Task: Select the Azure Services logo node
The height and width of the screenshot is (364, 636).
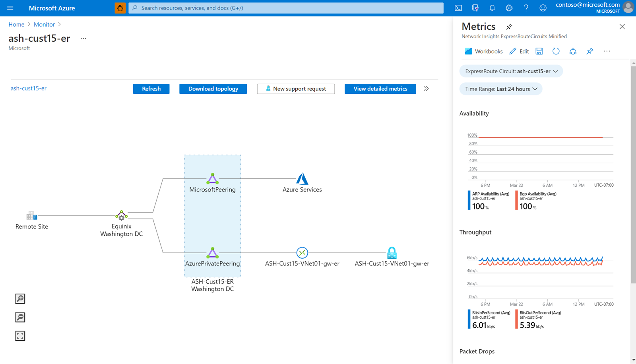Action: click(302, 179)
